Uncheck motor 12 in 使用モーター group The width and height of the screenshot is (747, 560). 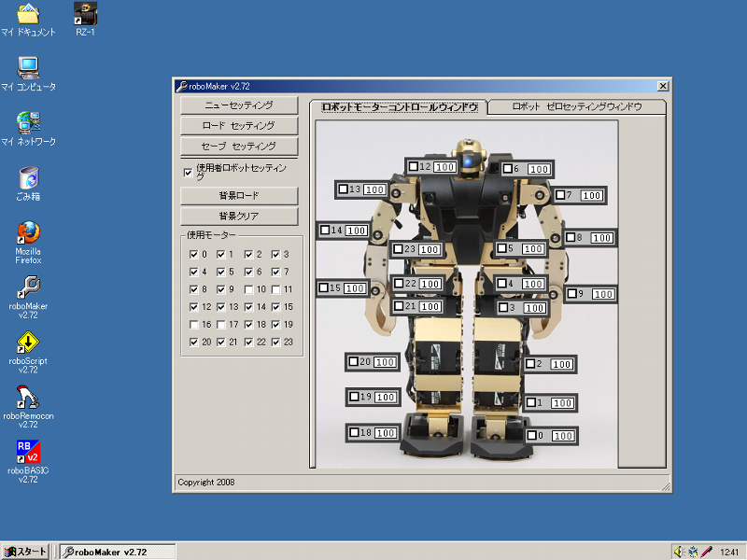194,307
